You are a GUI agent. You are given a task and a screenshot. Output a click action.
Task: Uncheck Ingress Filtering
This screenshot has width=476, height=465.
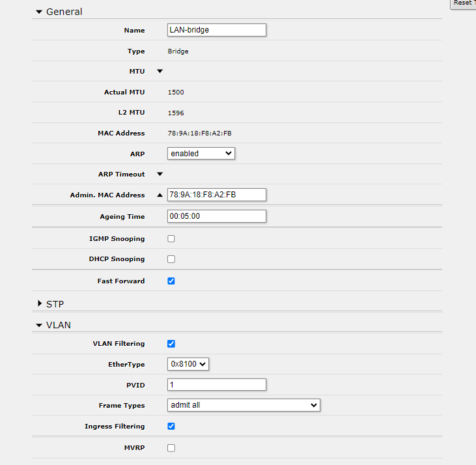(x=171, y=427)
